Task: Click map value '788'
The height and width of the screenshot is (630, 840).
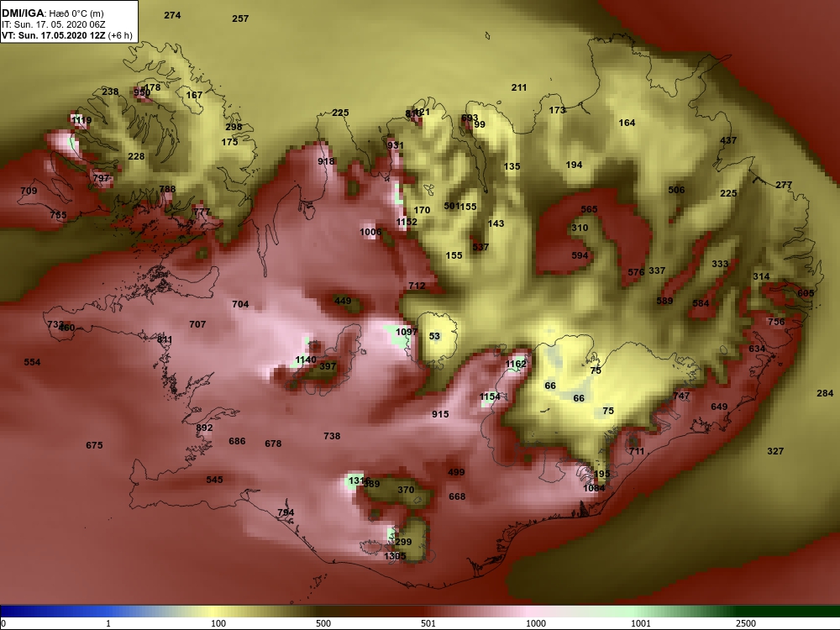Action: pos(167,189)
